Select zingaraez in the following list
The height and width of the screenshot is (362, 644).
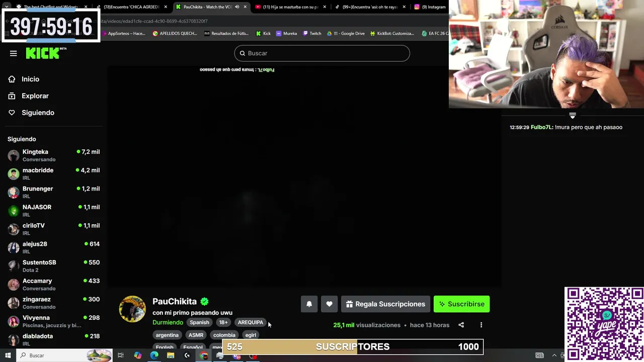[54, 303]
